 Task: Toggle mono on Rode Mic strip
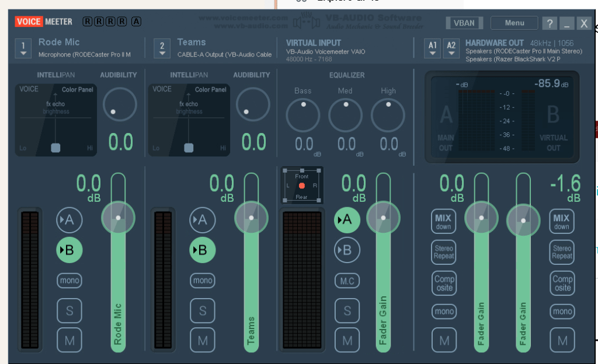coord(69,281)
